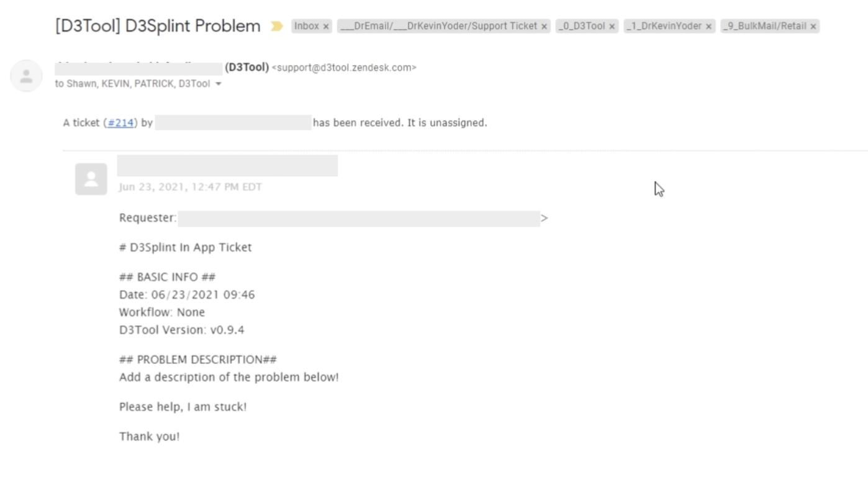868x482 pixels.
Task: Open ticket #214 link
Action: click(120, 123)
